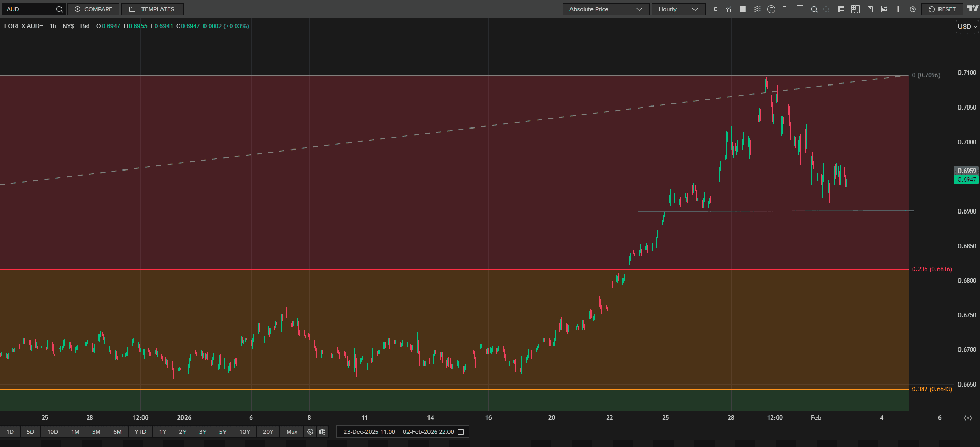This screenshot has width=980, height=447.
Task: Open the TEMPLATES menu
Action: click(x=152, y=9)
